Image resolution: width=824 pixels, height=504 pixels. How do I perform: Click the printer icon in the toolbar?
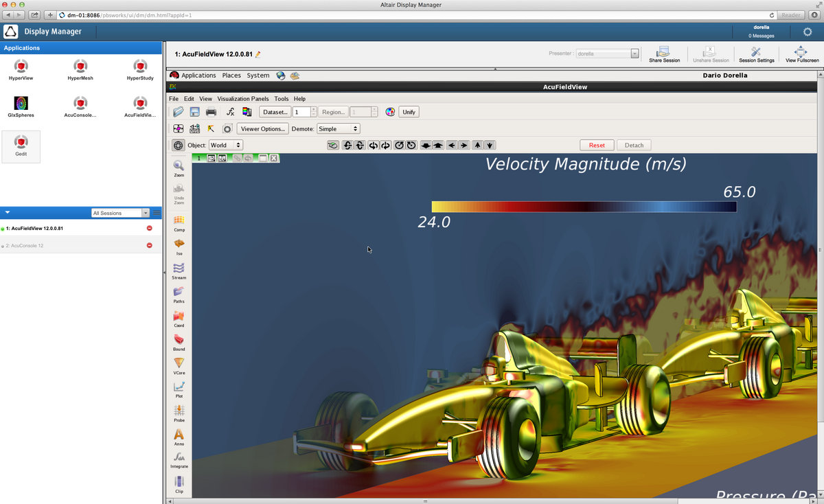[211, 112]
